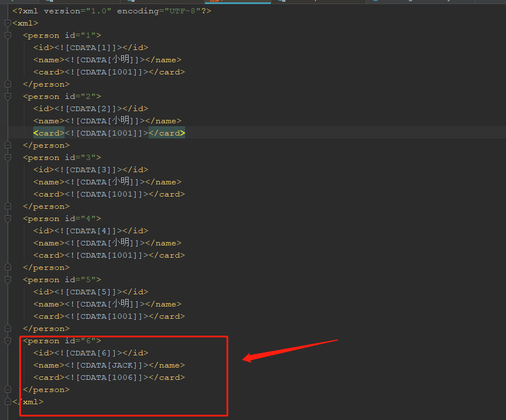Click the name line under person id="3"
This screenshot has height=420, width=506.
pyautogui.click(x=107, y=182)
